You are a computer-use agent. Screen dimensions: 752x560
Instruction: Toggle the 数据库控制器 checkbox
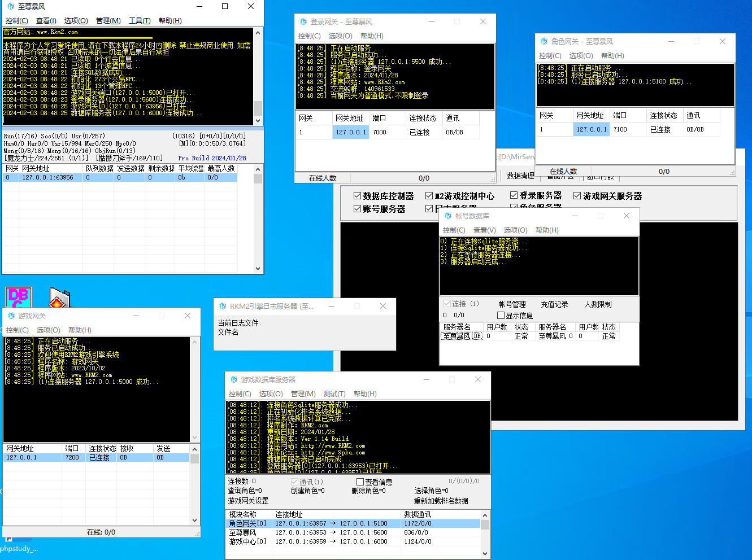[357, 196]
